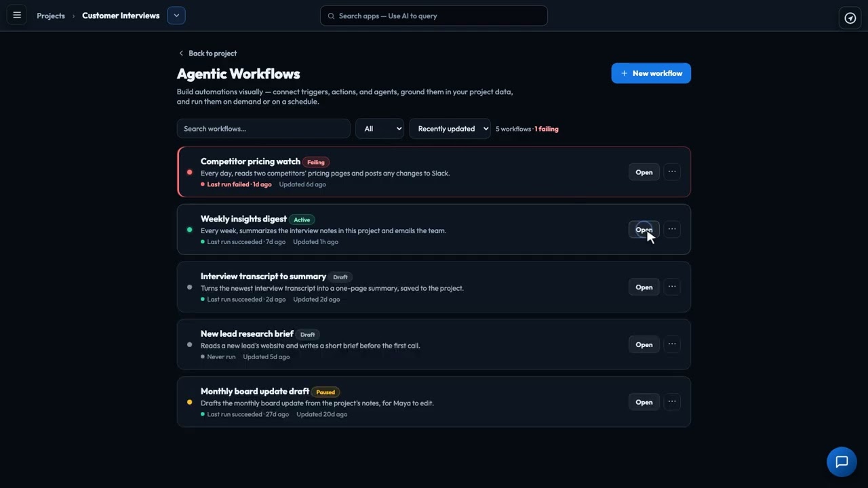The image size is (868, 488).
Task: Open the hamburger menu icon
Action: click(17, 16)
